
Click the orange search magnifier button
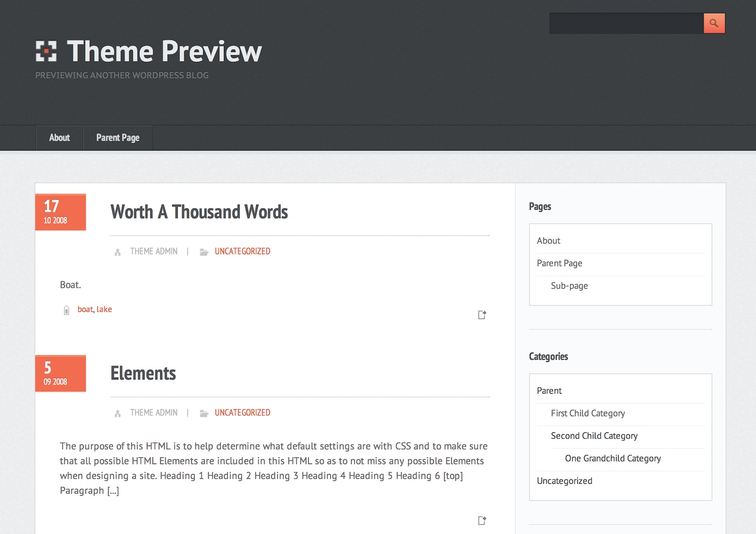[x=714, y=23]
